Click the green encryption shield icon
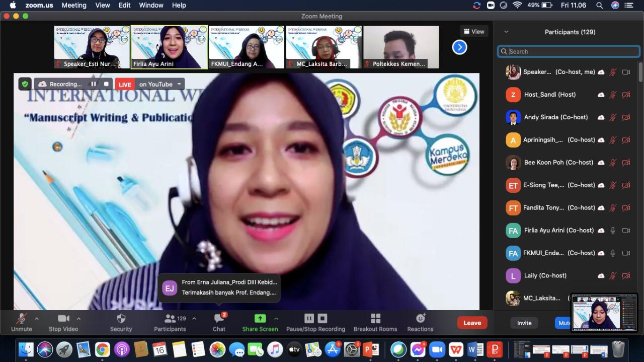Screen dimensions: 644x362 [25, 84]
